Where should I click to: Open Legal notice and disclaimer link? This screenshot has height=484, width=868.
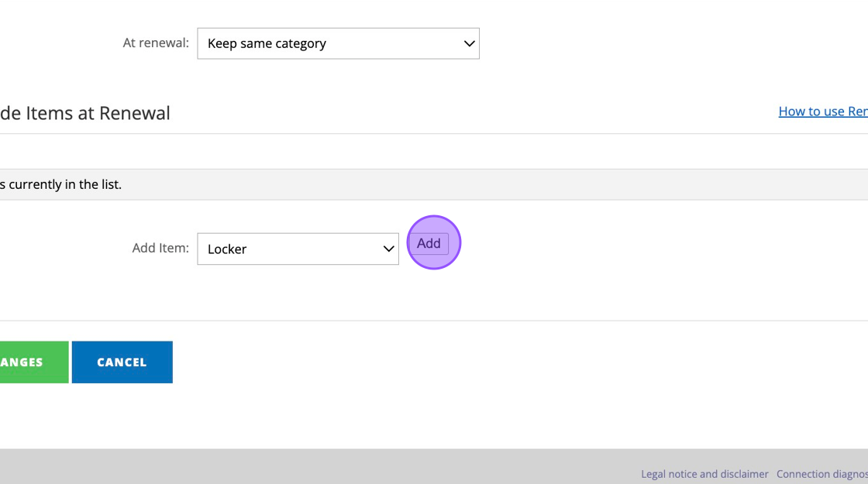tap(704, 474)
